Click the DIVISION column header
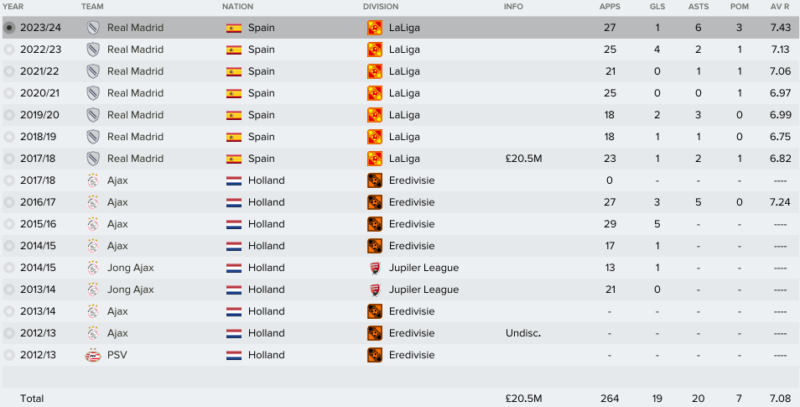Image resolution: width=800 pixels, height=407 pixels. [381, 7]
